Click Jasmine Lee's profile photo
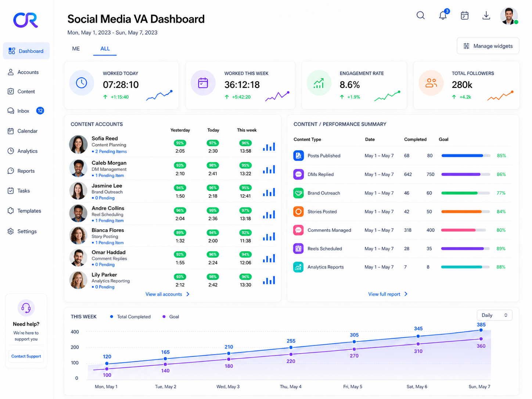 [78, 191]
